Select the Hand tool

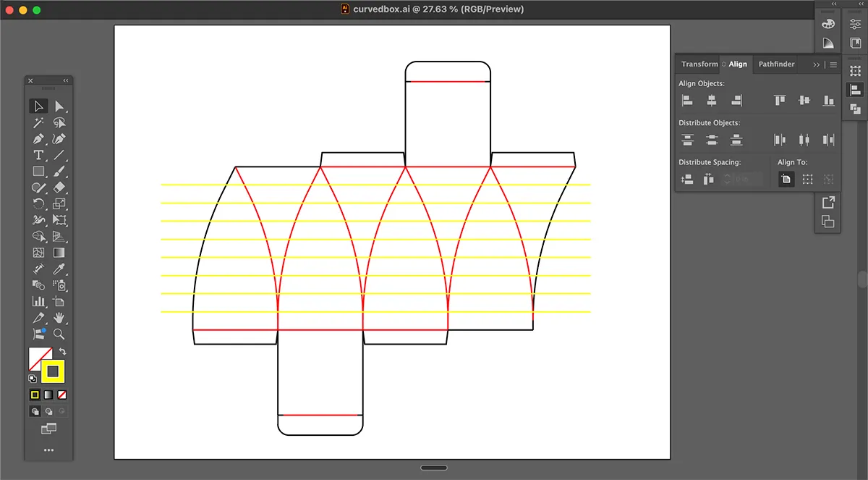[x=59, y=318]
